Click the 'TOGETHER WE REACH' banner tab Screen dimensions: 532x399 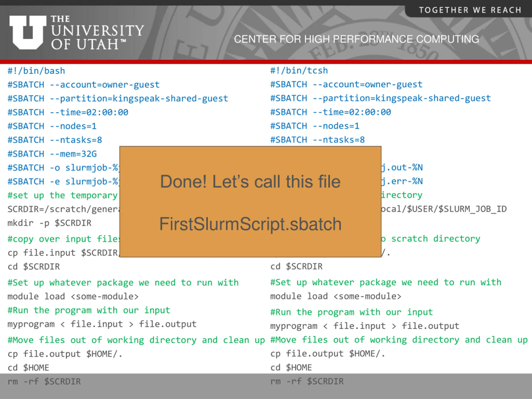[x=470, y=10]
